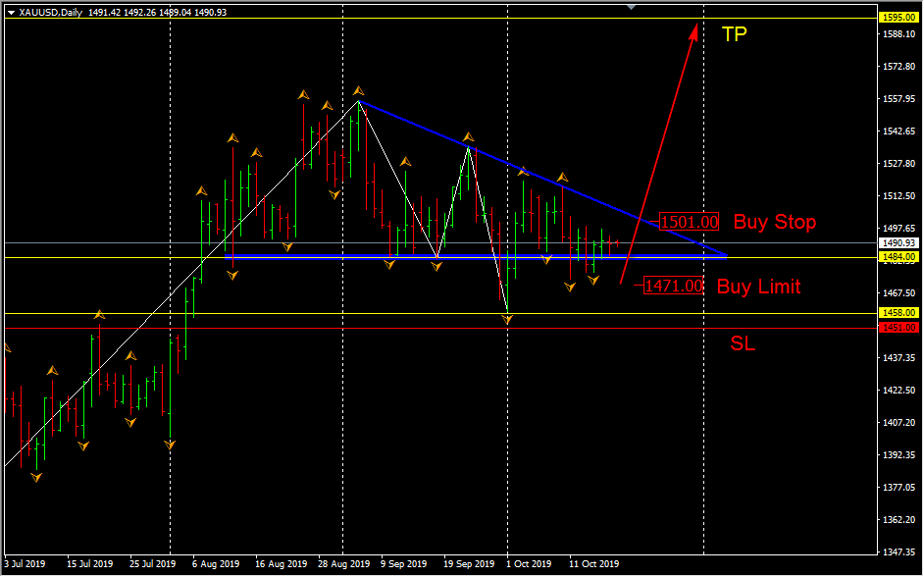Select the yellow 1458.00 price label

point(899,313)
